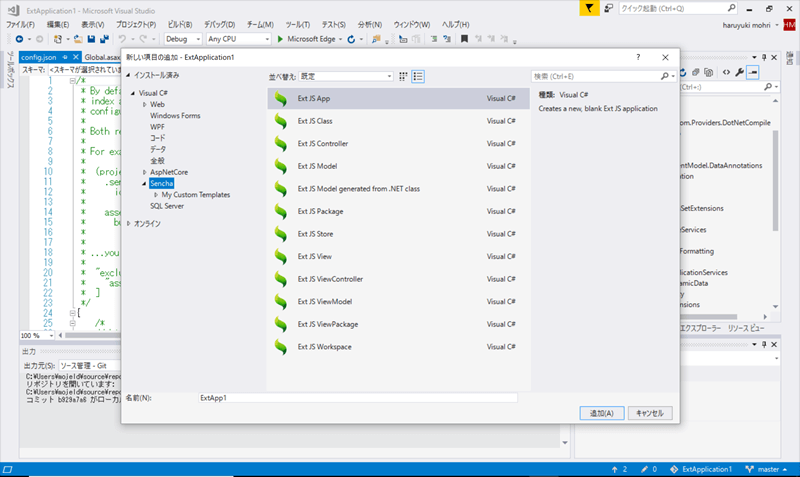Image resolution: width=800 pixels, height=477 pixels.
Task: Open the haruyuki mohri account menu
Action: click(x=750, y=25)
